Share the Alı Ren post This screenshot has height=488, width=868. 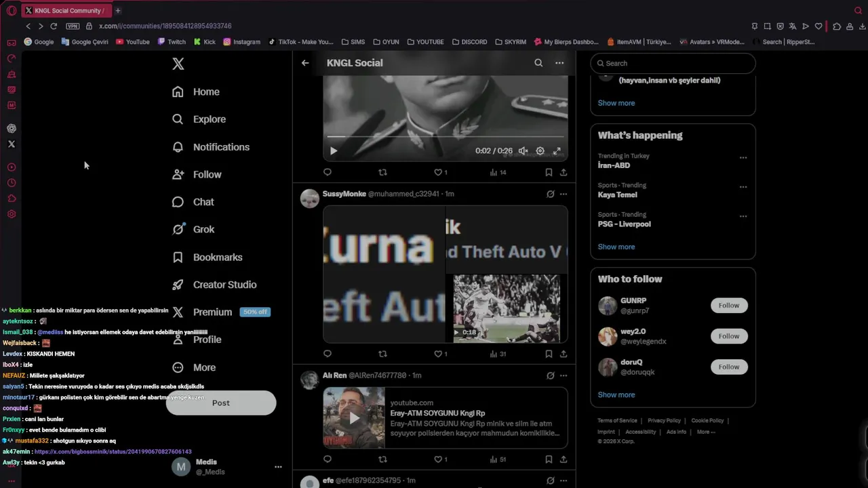(564, 459)
